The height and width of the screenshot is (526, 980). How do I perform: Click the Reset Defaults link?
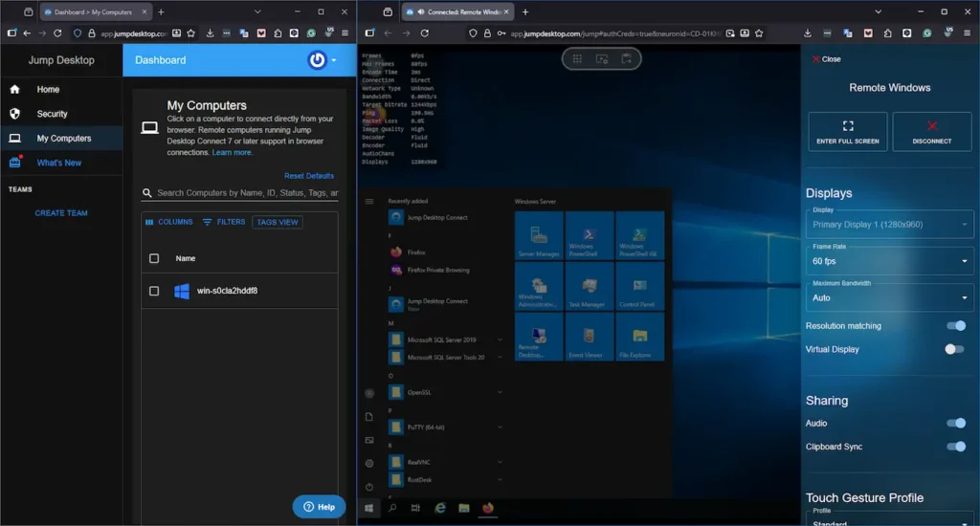point(309,176)
